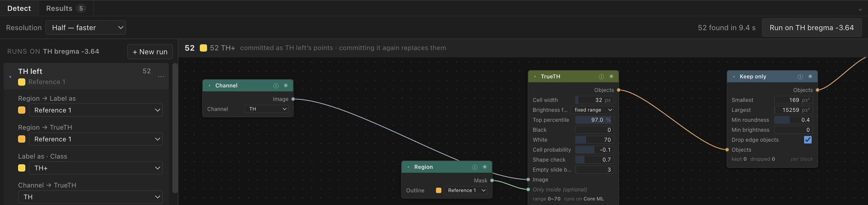Run on TH bregma -3.64
The width and height of the screenshot is (868, 205).
[x=812, y=27]
